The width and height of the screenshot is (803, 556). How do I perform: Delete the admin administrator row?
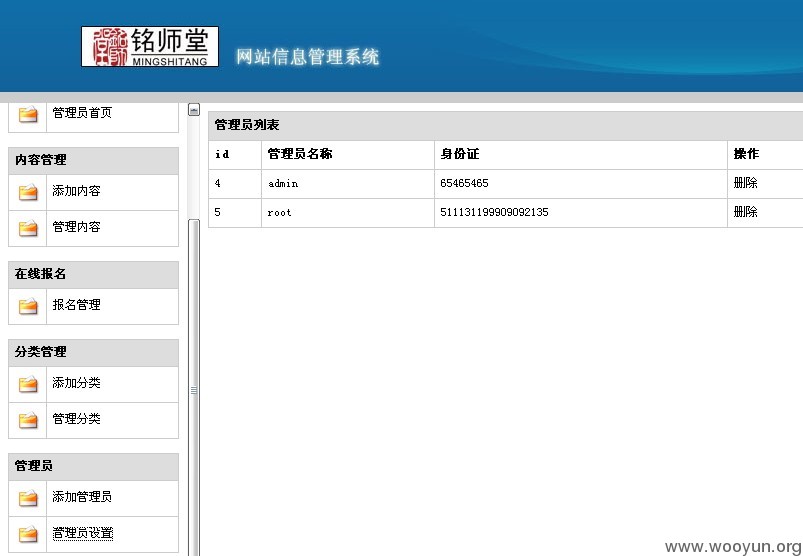745,183
